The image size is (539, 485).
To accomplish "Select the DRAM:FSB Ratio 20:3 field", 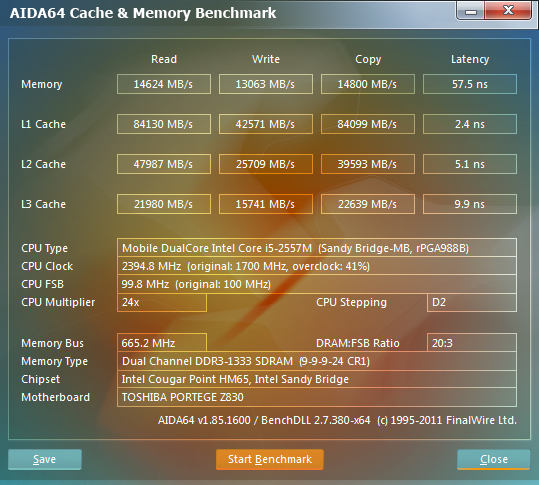I will 472,343.
